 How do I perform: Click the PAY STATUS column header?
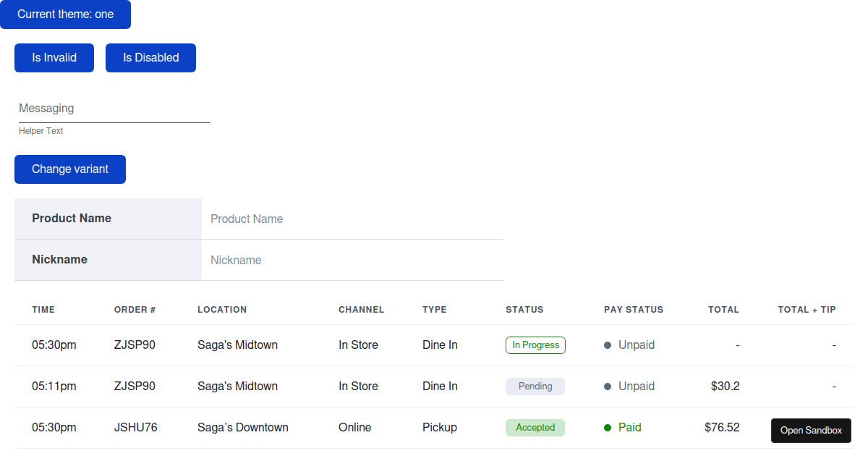[x=634, y=310]
